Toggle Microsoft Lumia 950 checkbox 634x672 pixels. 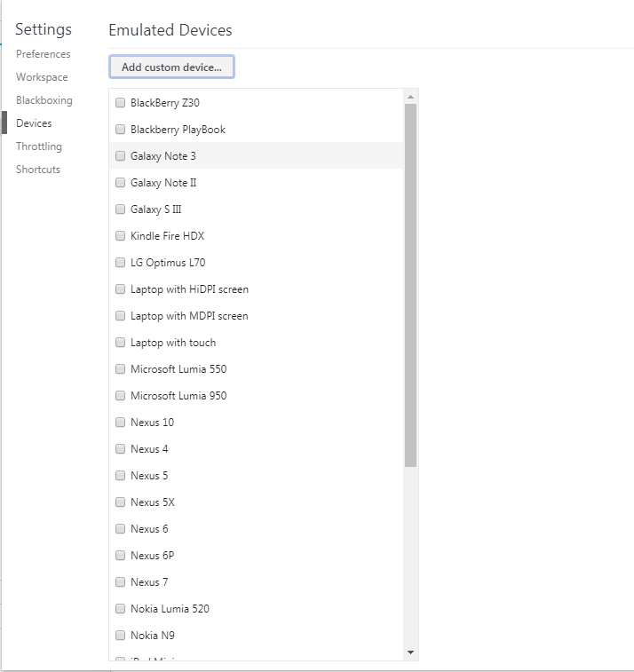pyautogui.click(x=121, y=395)
